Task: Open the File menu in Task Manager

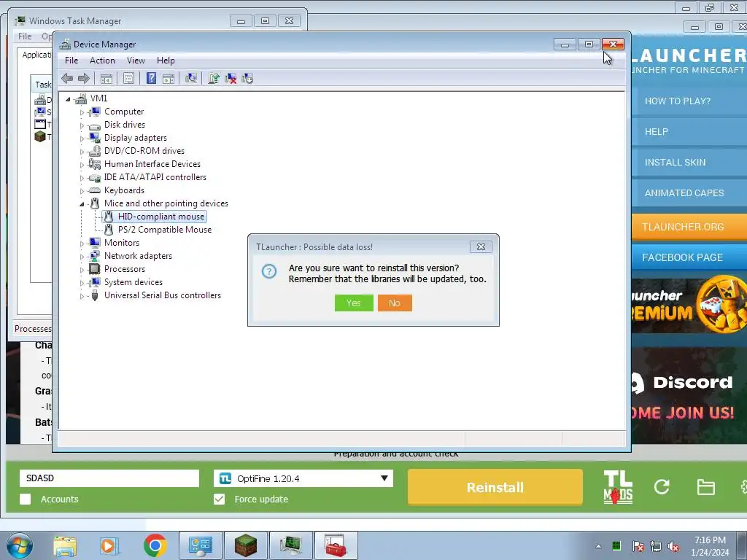Action: pyautogui.click(x=25, y=36)
